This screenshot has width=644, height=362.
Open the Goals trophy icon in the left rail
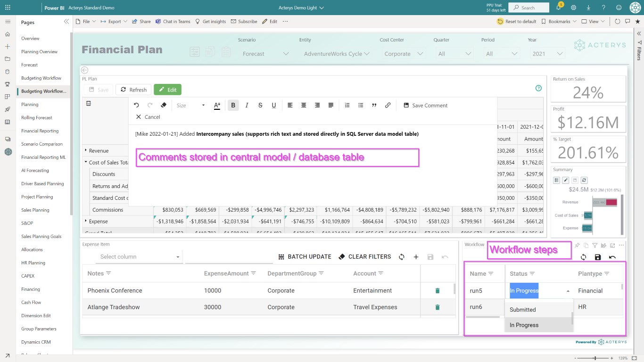(x=8, y=84)
